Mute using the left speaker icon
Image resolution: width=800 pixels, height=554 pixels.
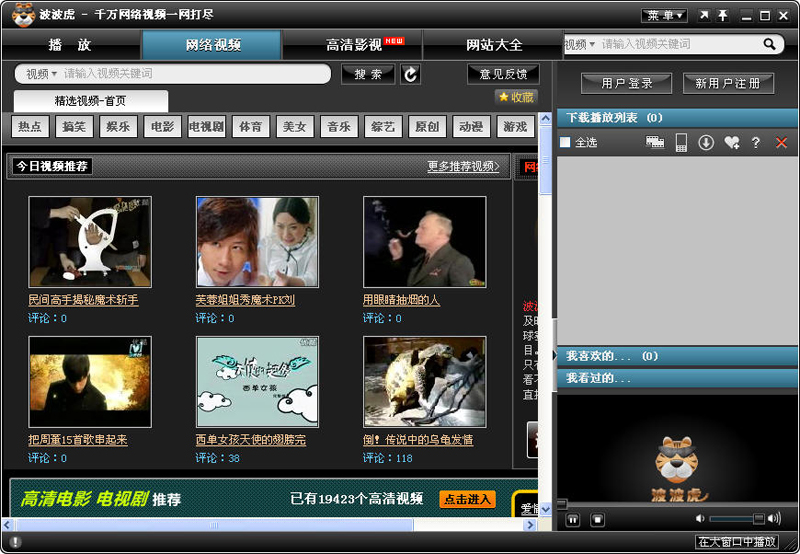[700, 518]
